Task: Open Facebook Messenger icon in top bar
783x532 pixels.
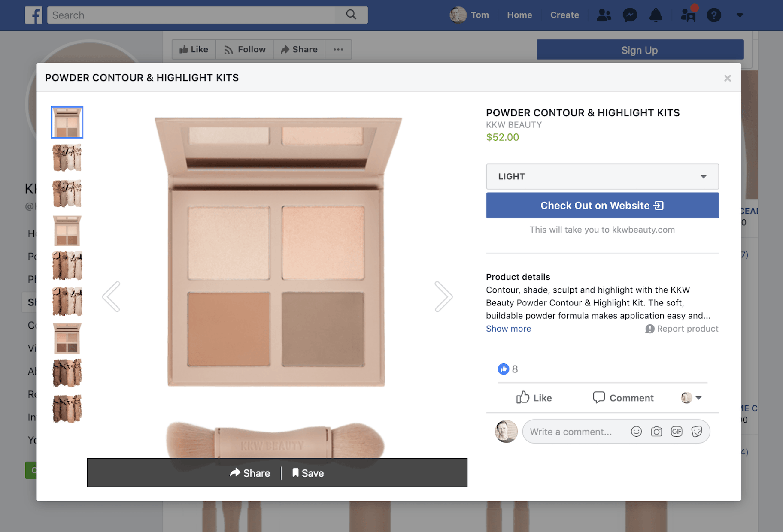Action: coord(629,15)
